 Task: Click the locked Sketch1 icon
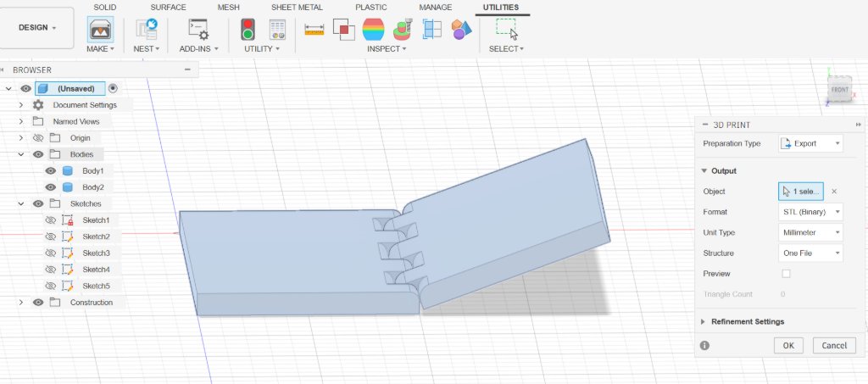pos(68,220)
